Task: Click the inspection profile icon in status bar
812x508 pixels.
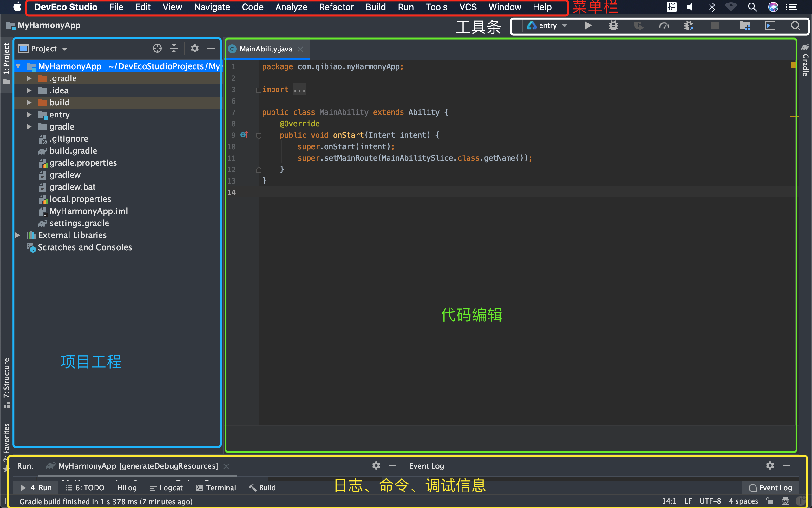Action: [x=785, y=501]
